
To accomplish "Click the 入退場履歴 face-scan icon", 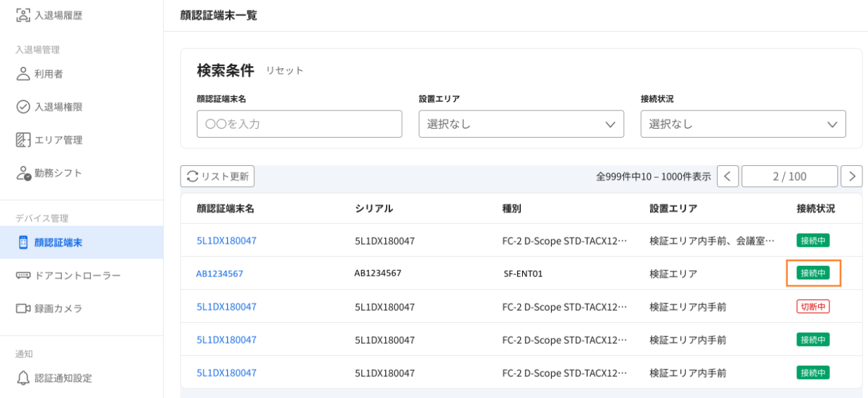I will (x=23, y=15).
